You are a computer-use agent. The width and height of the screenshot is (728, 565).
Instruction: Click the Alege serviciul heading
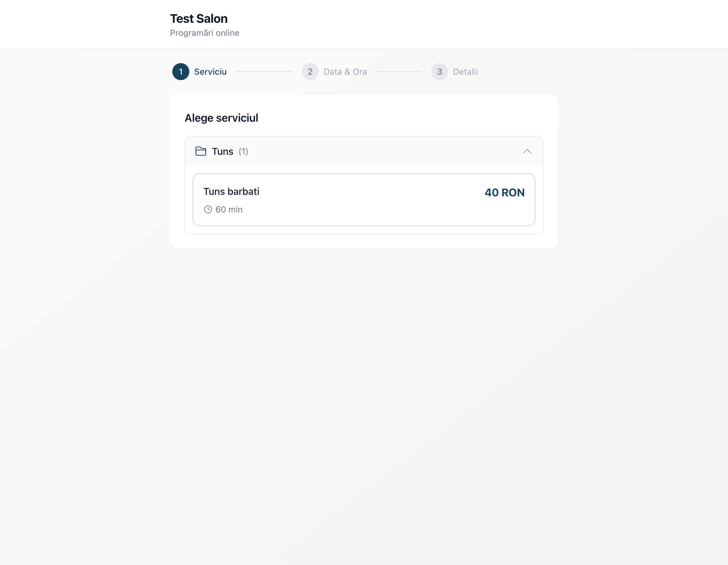[221, 118]
